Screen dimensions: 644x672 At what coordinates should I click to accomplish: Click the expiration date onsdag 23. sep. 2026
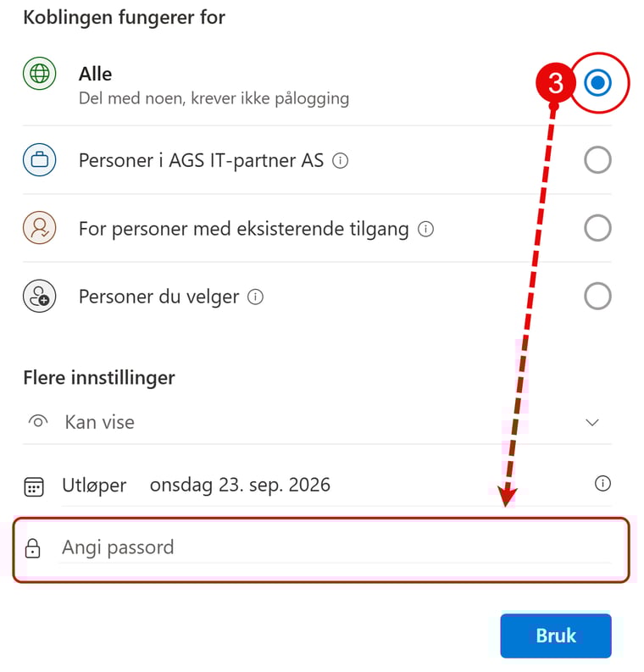coord(240,486)
